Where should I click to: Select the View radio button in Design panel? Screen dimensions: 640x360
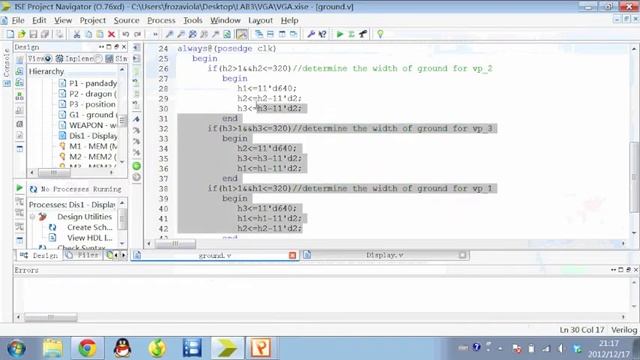[48, 59]
